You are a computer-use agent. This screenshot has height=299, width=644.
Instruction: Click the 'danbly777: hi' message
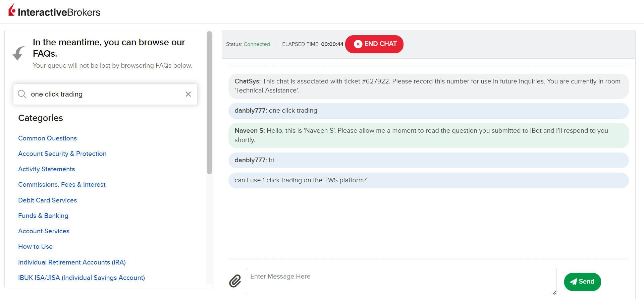point(429,160)
